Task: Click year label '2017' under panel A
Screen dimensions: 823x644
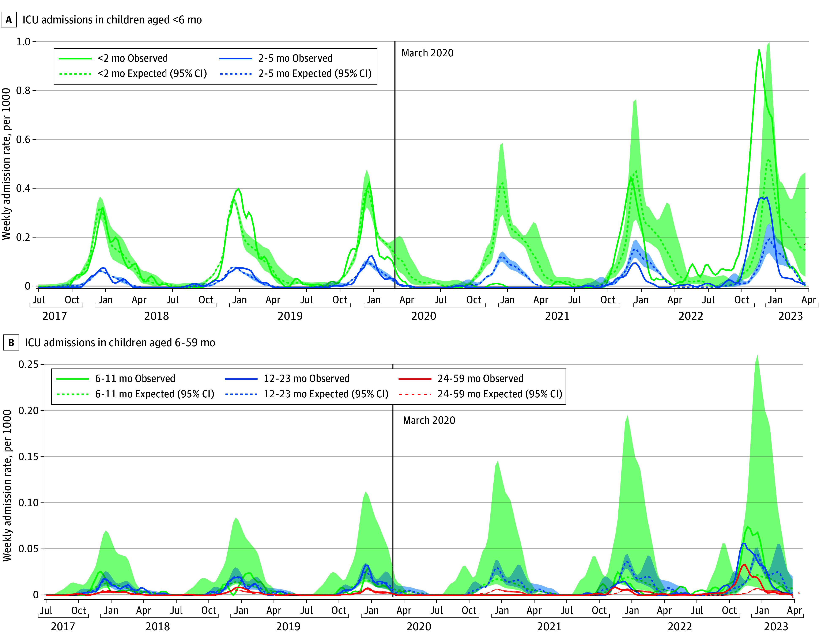Action: coord(55,316)
